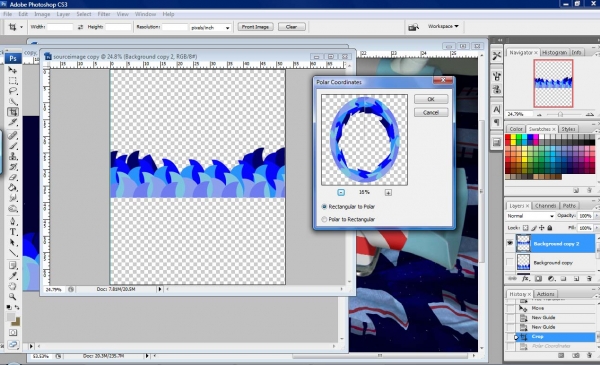Confirm Polar Coordinates with OK

pyautogui.click(x=431, y=99)
